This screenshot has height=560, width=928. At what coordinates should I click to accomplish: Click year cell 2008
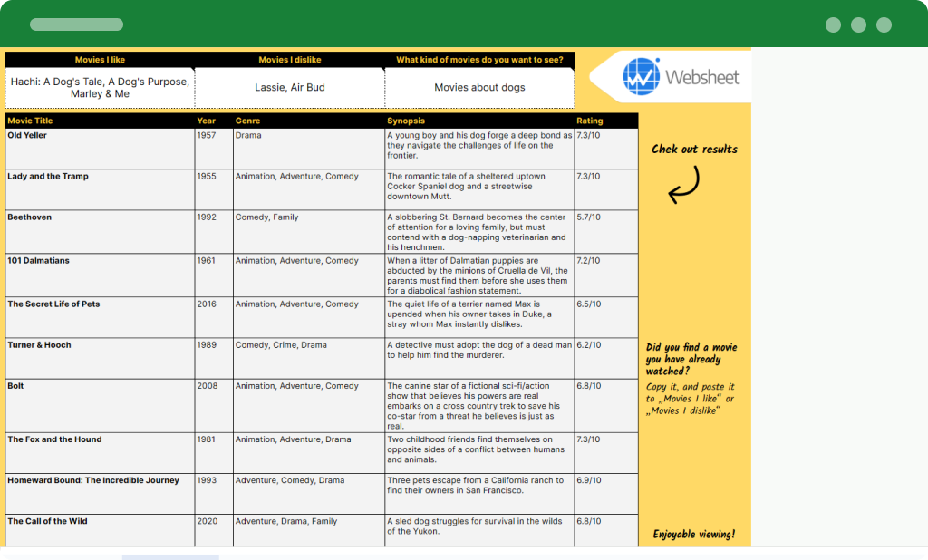(x=214, y=405)
